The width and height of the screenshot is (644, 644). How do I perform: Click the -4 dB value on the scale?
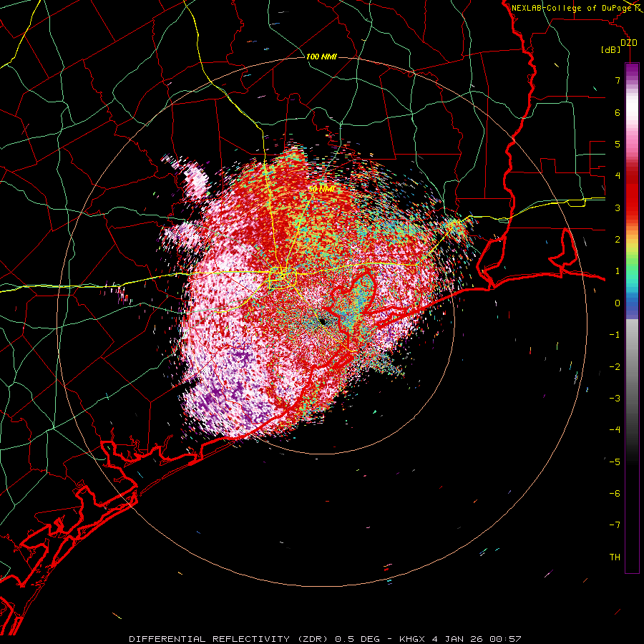[x=615, y=430]
